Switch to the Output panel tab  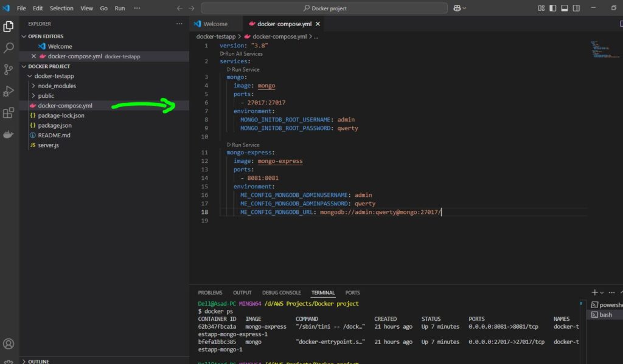pyautogui.click(x=242, y=292)
